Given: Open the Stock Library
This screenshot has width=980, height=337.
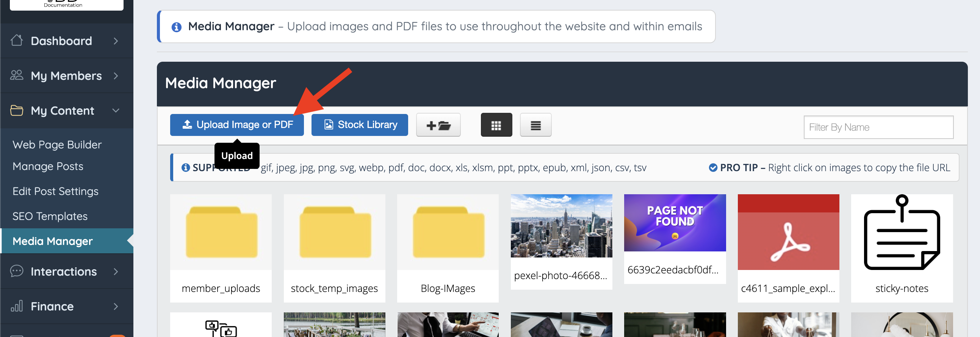Looking at the screenshot, I should [360, 125].
